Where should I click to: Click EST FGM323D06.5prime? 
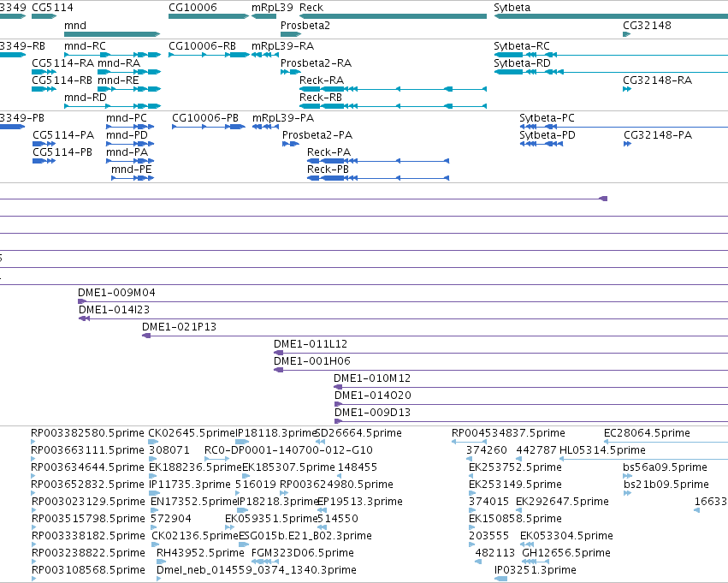point(302,553)
